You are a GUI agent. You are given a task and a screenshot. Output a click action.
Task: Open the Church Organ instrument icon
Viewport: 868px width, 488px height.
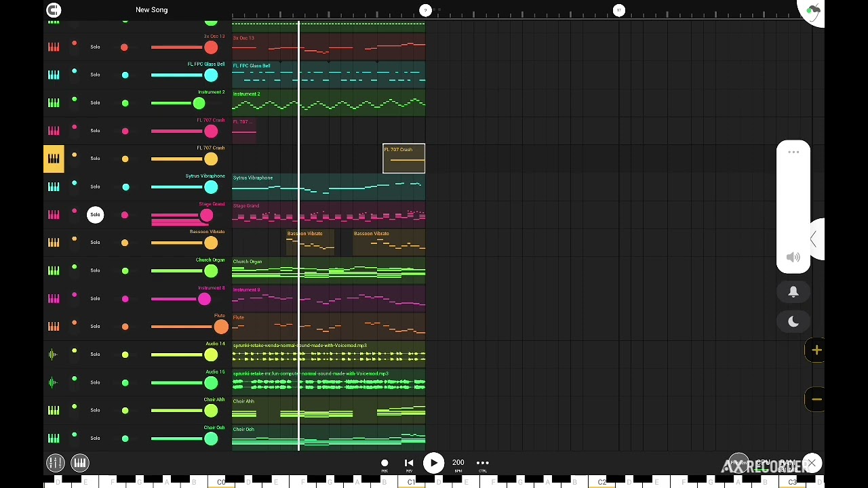click(54, 270)
